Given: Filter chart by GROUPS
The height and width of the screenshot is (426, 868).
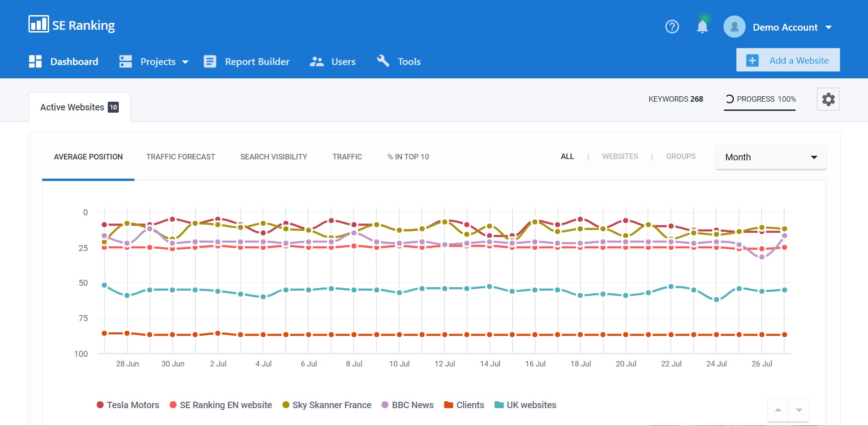Looking at the screenshot, I should [x=681, y=156].
